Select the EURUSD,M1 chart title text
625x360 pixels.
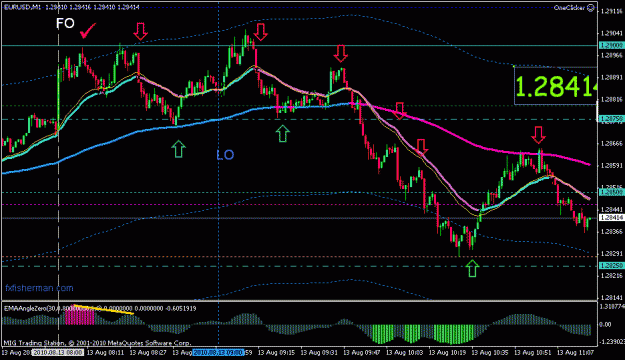click(21, 7)
